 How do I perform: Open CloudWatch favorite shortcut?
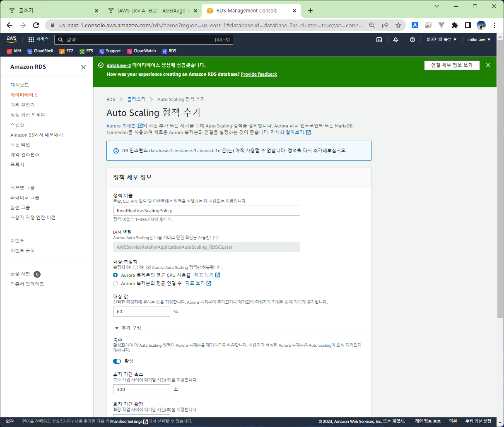(x=141, y=51)
